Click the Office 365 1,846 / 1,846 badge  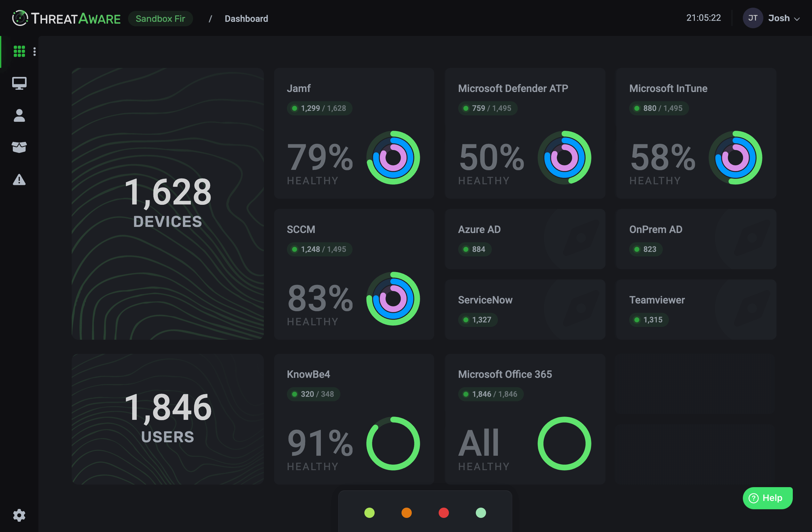(491, 394)
